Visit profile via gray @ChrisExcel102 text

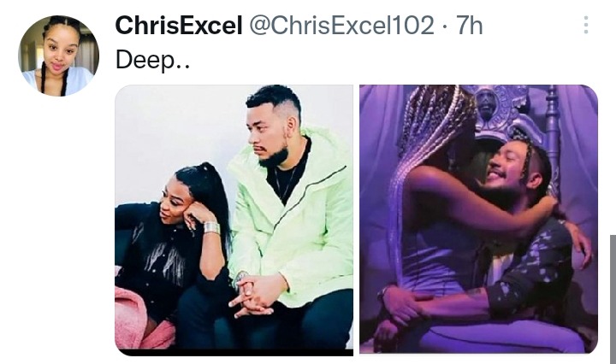tap(341, 26)
